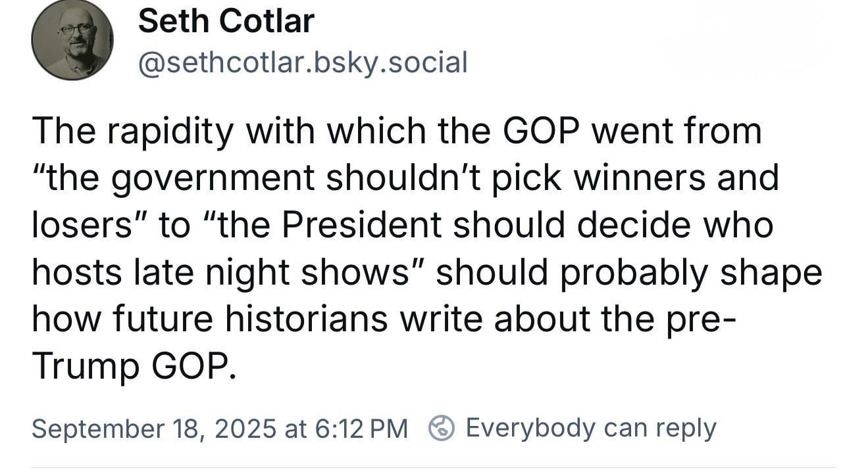Click the word "historians" in the post

tap(306, 319)
